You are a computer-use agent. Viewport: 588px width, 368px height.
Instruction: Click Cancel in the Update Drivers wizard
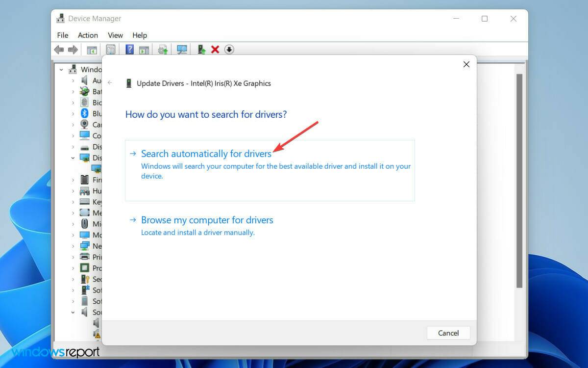(x=448, y=333)
